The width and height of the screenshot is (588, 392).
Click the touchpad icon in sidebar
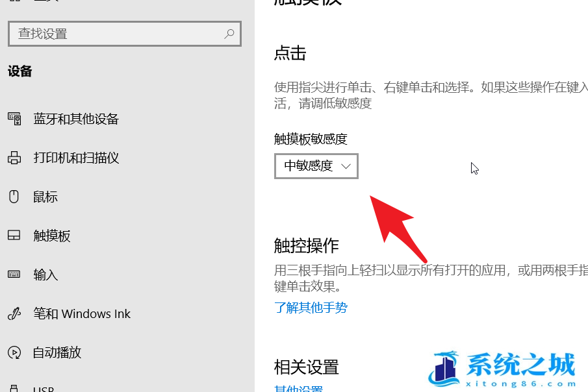[x=14, y=236]
